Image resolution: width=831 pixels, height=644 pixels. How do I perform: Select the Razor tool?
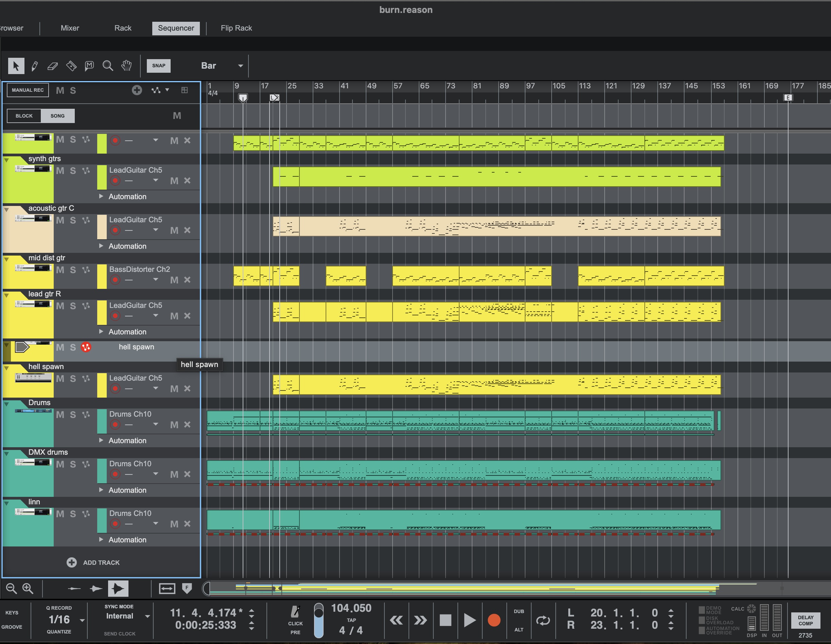(71, 66)
